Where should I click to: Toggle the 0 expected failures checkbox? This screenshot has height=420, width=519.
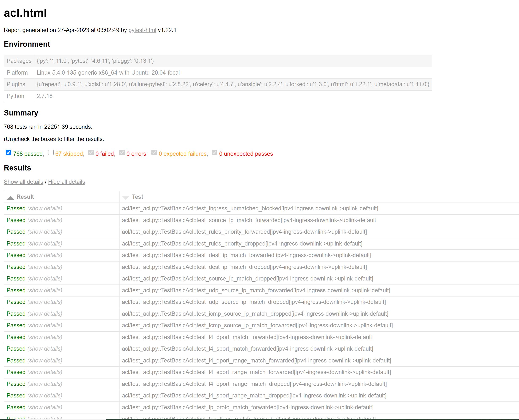coord(154,152)
